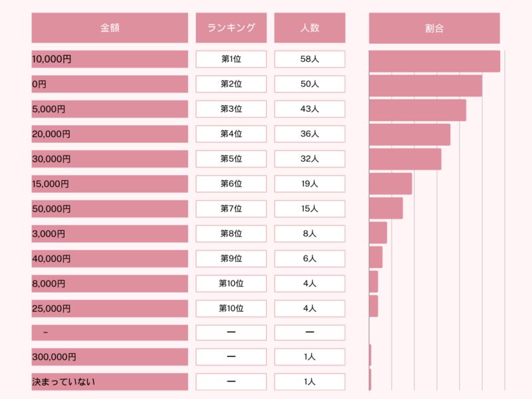Click the longest bar in the 割合 chart

coord(434,61)
